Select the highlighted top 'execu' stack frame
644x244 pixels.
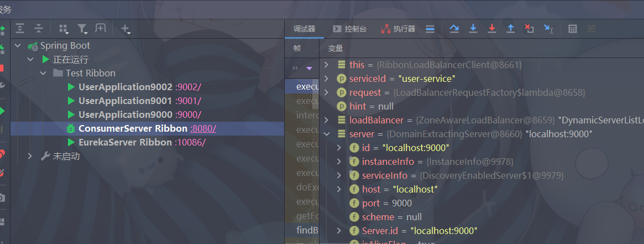click(302, 87)
